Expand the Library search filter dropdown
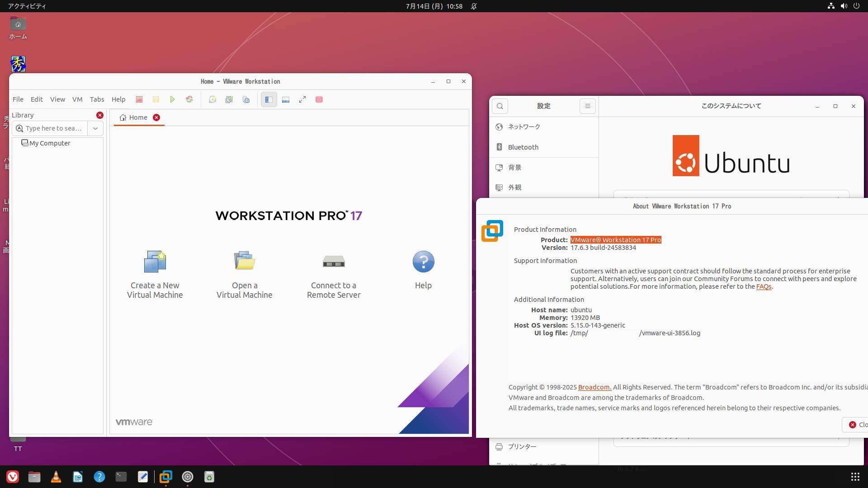The image size is (868, 488). click(x=95, y=128)
